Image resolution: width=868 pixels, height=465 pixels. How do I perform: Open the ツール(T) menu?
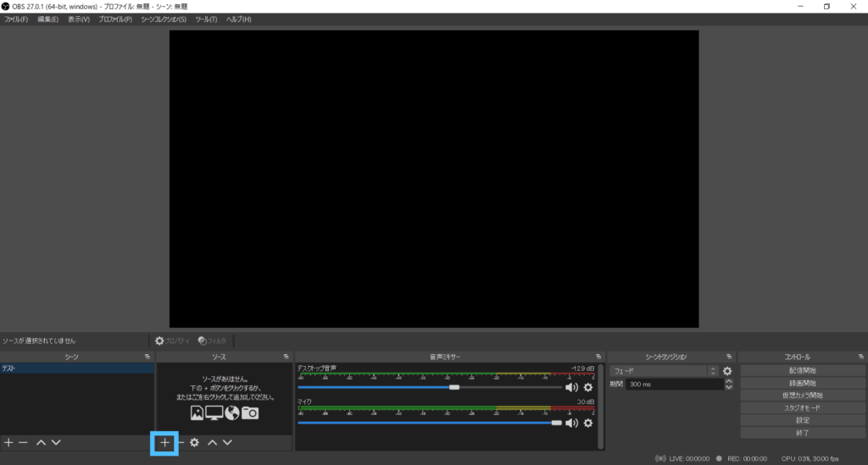pos(206,19)
